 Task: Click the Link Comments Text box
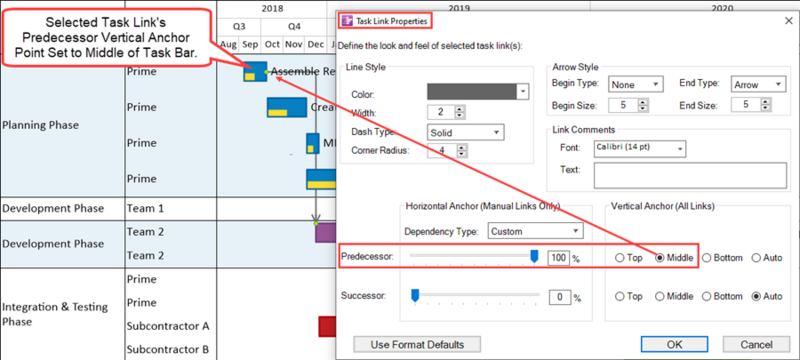(690, 176)
